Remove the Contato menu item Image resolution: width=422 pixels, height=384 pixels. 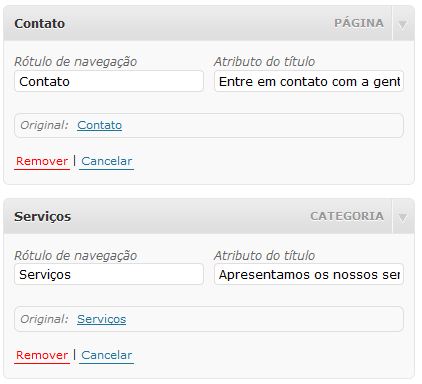coord(42,161)
